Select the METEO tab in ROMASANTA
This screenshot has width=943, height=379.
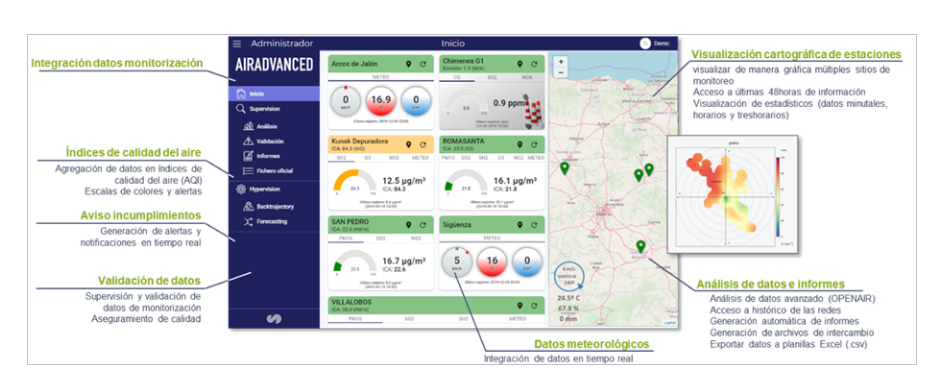535,158
